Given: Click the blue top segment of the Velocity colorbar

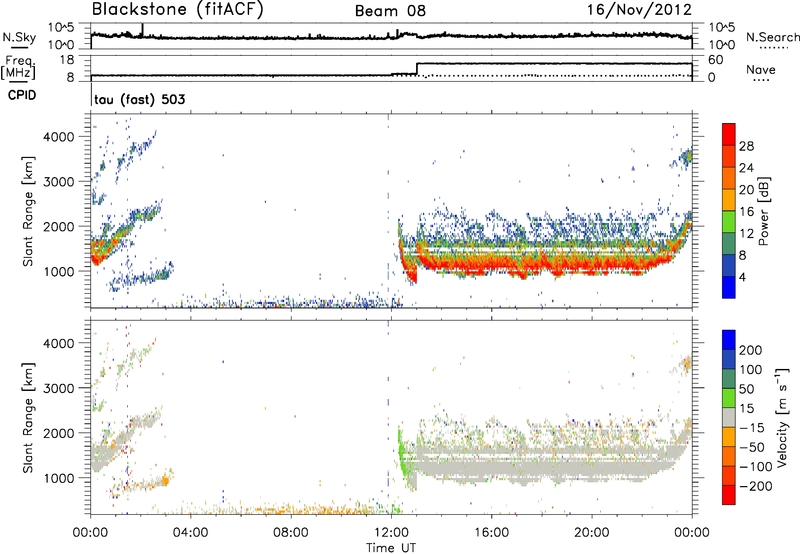Looking at the screenshot, I should (x=729, y=340).
